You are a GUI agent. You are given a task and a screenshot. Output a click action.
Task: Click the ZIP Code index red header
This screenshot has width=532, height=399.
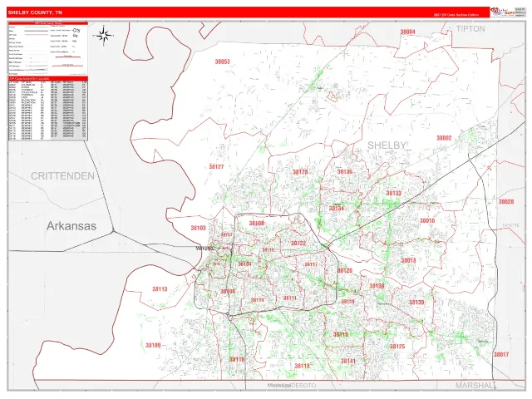click(48, 79)
